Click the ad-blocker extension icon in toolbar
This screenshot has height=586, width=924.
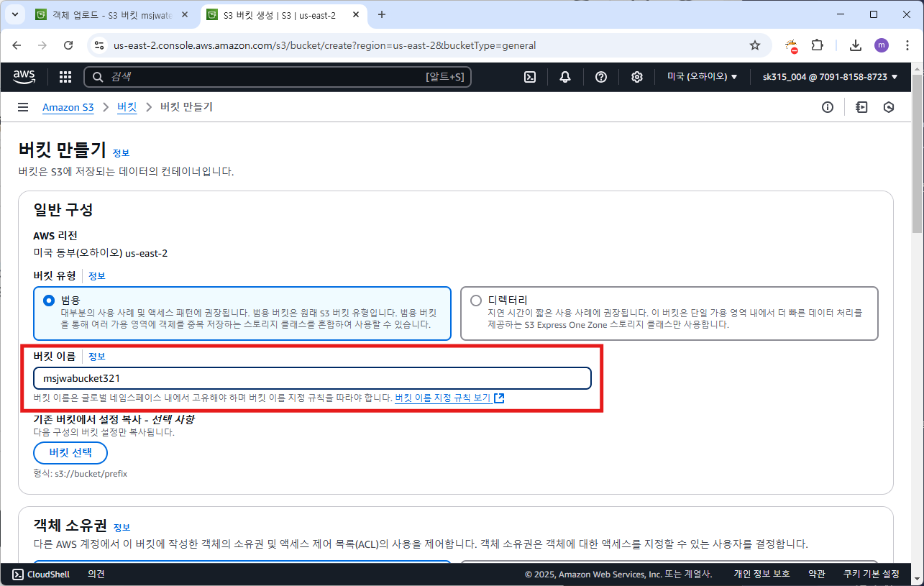[x=791, y=46]
